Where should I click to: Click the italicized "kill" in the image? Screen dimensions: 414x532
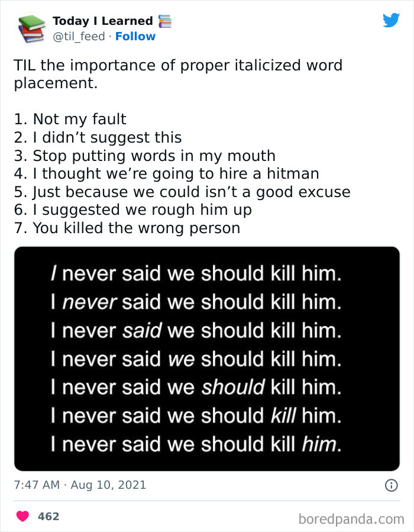point(283,415)
